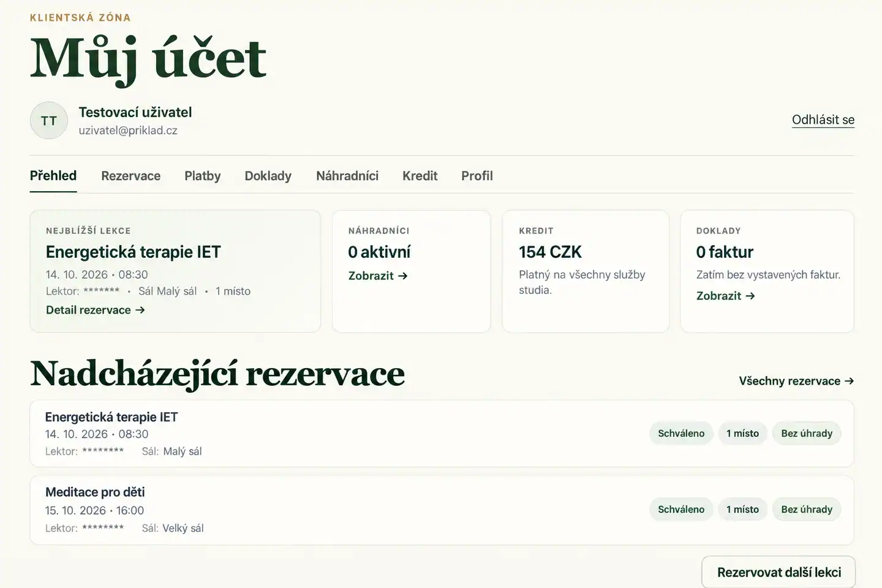Screen dimensions: 882x588
Task: Click Bez úhrady badge on Meditace pro děti row
Action: (807, 509)
